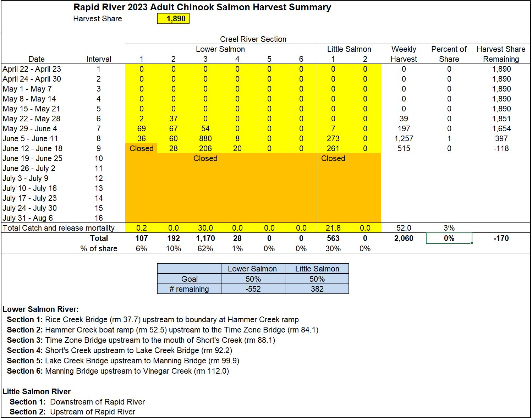Select the mortality value 30.0
Viewport: 532px width, 418px height.
[x=205, y=228]
